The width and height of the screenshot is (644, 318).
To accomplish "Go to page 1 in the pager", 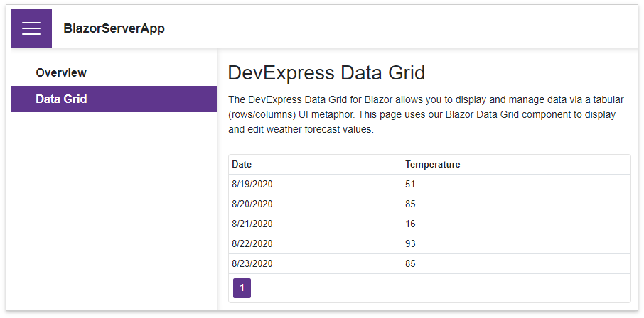I will pos(242,288).
